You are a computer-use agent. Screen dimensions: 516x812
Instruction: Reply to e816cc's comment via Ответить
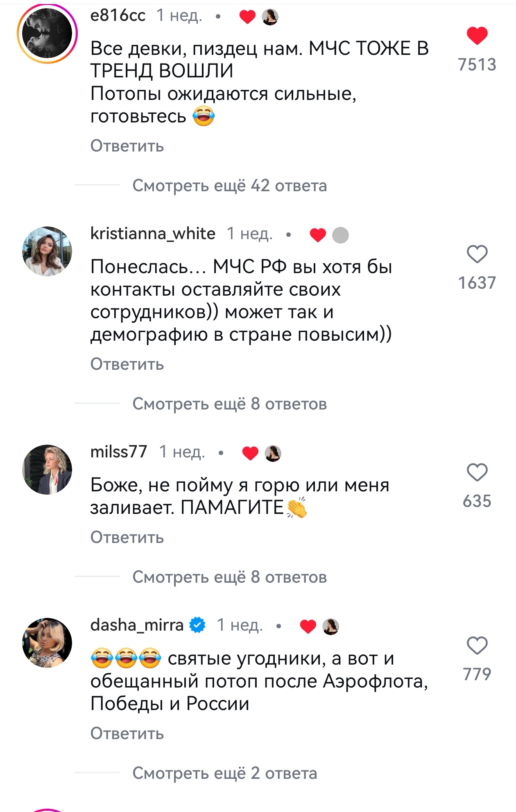(127, 146)
